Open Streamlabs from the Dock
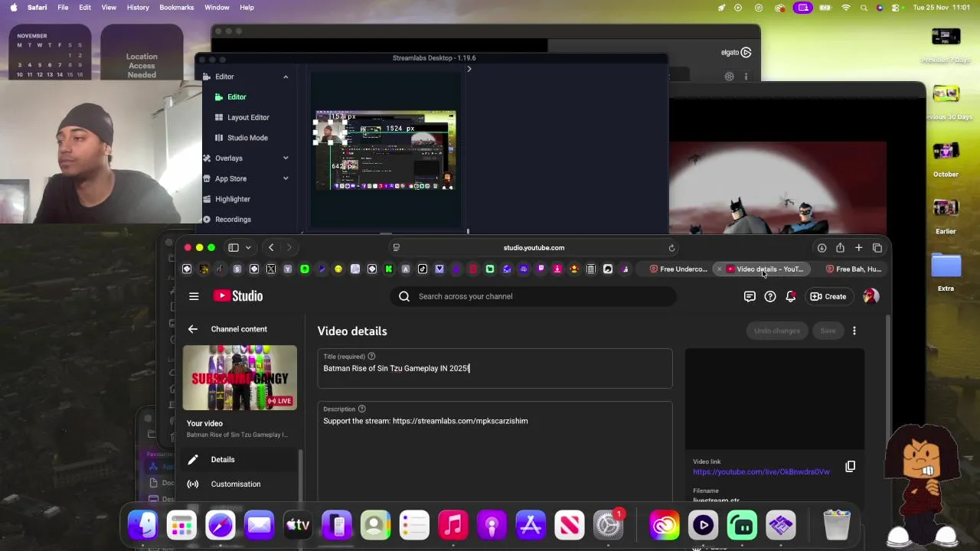This screenshot has height=551, width=980. [742, 525]
